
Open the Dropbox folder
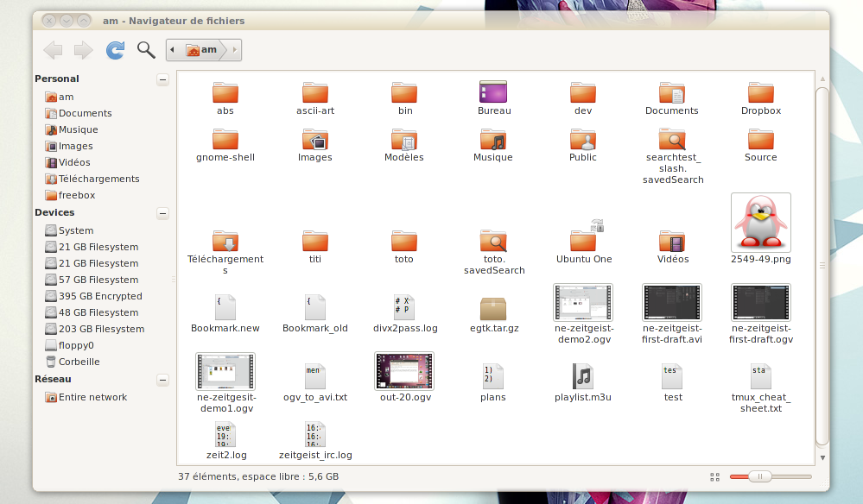click(x=760, y=95)
